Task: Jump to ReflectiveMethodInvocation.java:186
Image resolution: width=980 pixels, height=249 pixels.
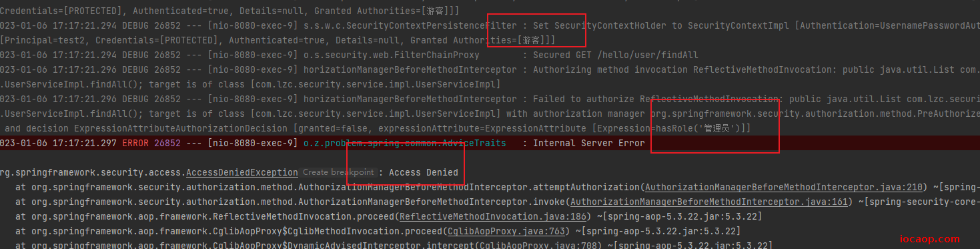Action: [x=493, y=216]
